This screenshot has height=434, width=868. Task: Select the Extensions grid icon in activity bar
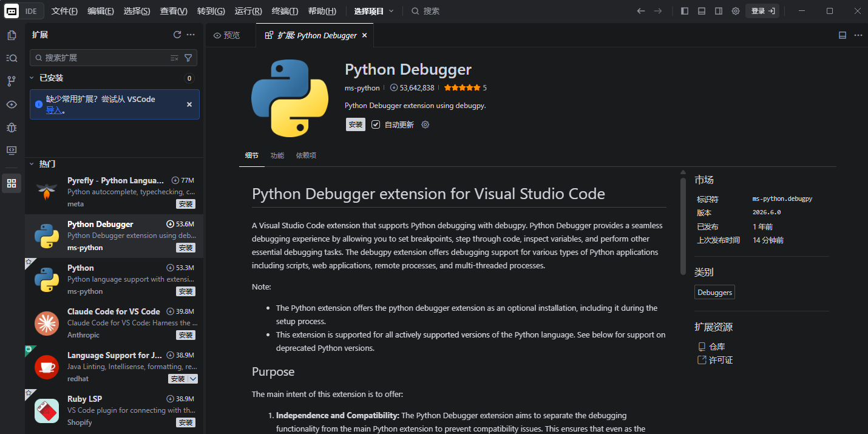click(x=12, y=183)
